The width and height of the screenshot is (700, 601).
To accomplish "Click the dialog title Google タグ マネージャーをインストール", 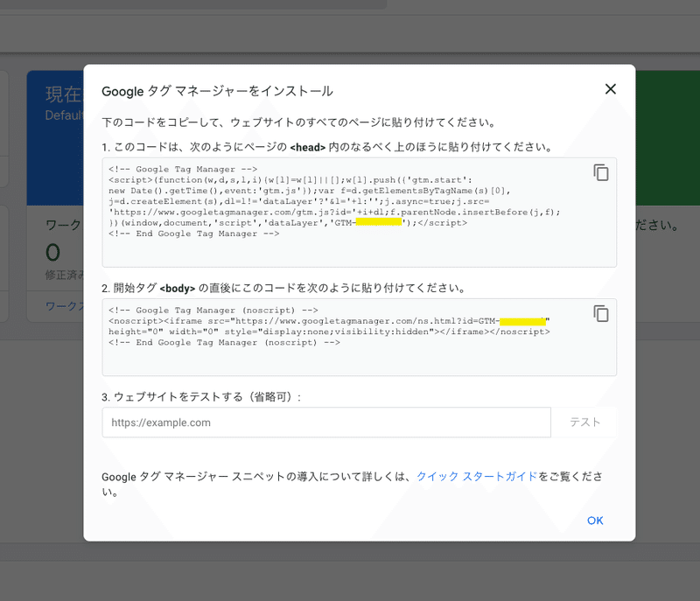I will (217, 91).
